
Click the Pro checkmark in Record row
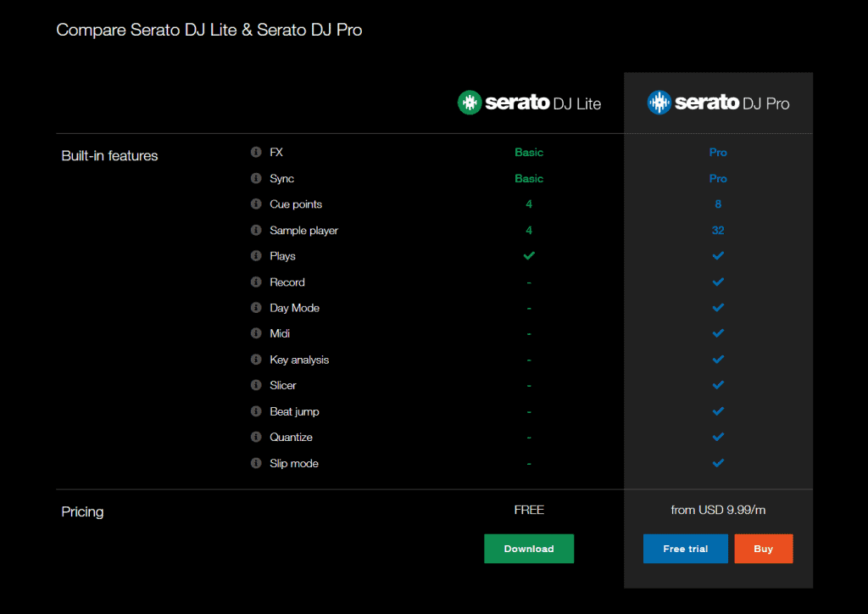point(718,282)
